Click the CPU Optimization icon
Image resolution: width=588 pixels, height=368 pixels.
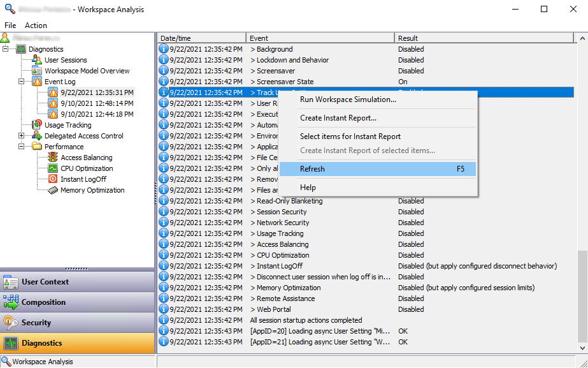pyautogui.click(x=53, y=168)
